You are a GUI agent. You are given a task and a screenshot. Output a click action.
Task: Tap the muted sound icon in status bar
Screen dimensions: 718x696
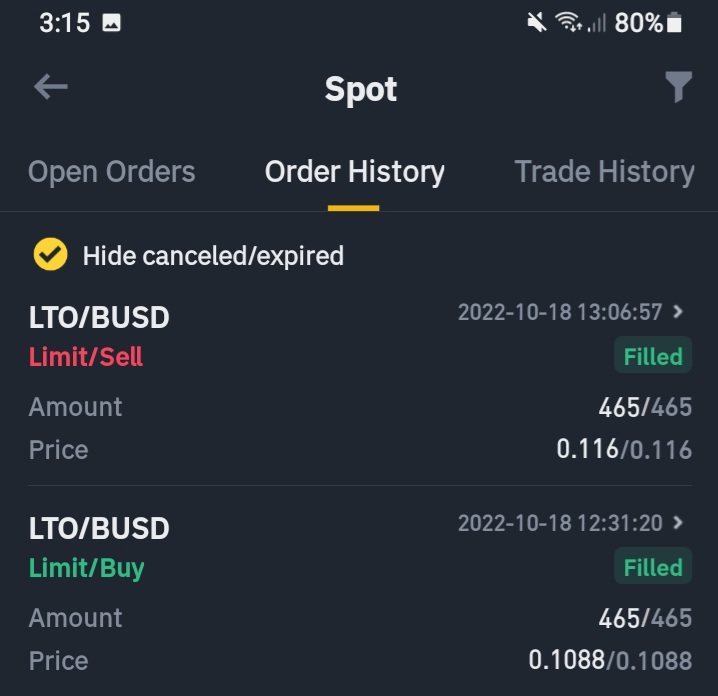click(x=537, y=22)
